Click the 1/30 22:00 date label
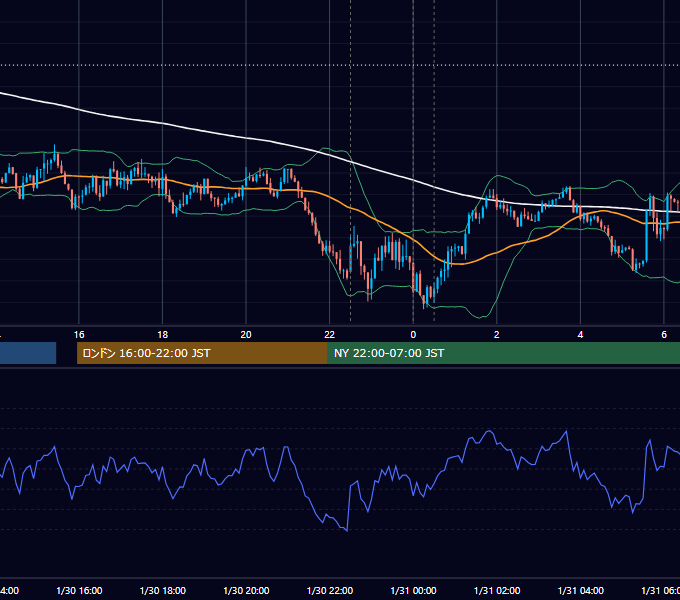The image size is (680, 600). point(330,591)
